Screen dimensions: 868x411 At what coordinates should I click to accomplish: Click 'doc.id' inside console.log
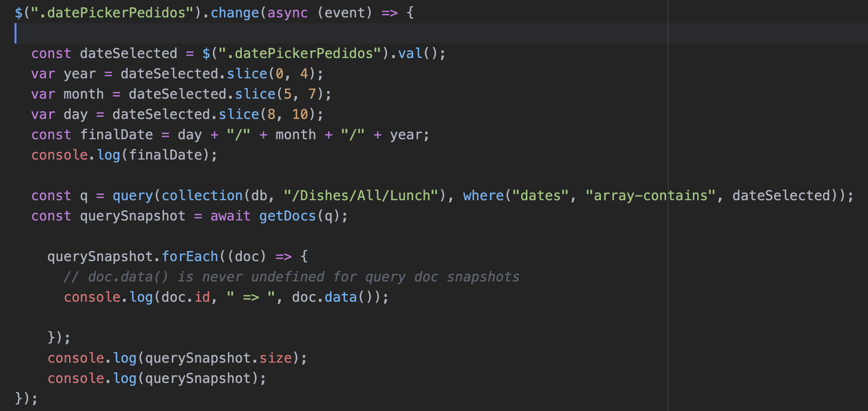(x=186, y=297)
